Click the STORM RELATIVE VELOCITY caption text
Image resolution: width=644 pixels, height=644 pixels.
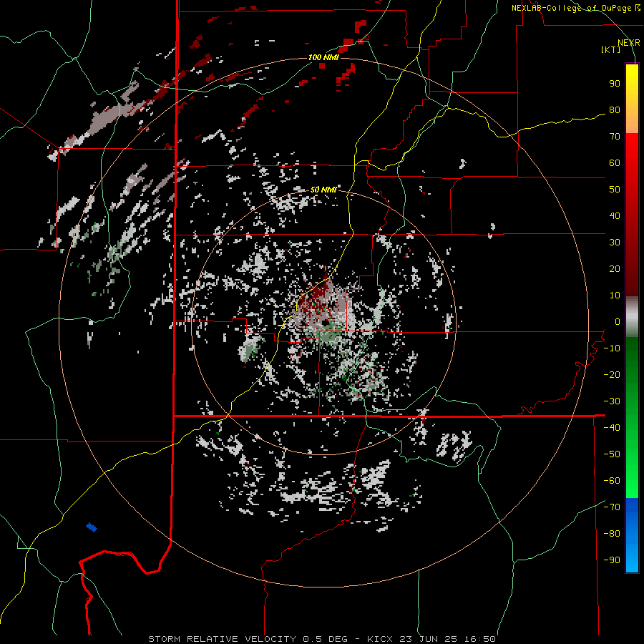(x=223, y=639)
